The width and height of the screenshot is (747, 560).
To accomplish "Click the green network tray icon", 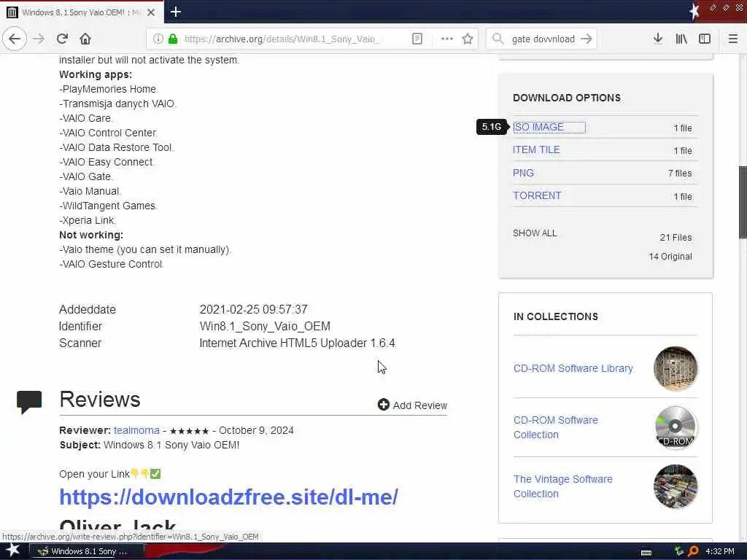I will point(679,551).
